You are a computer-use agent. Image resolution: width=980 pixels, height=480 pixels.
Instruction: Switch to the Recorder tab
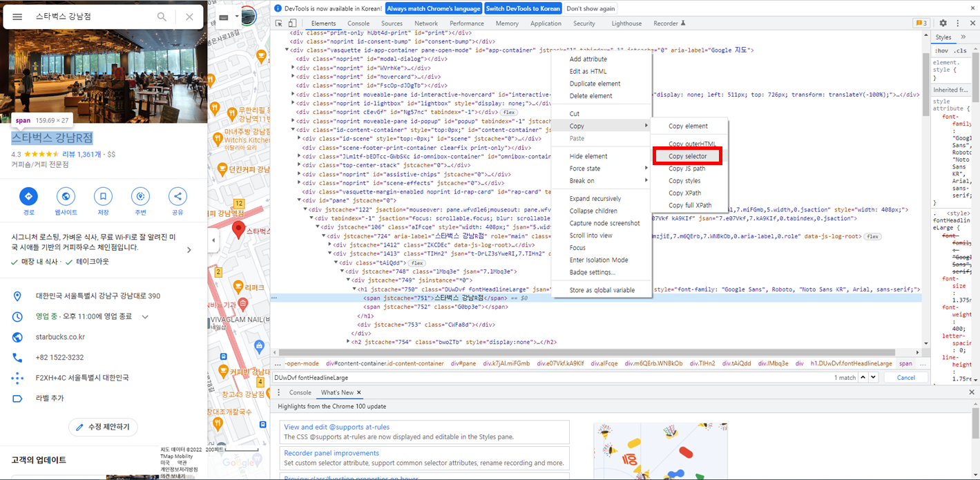point(669,23)
